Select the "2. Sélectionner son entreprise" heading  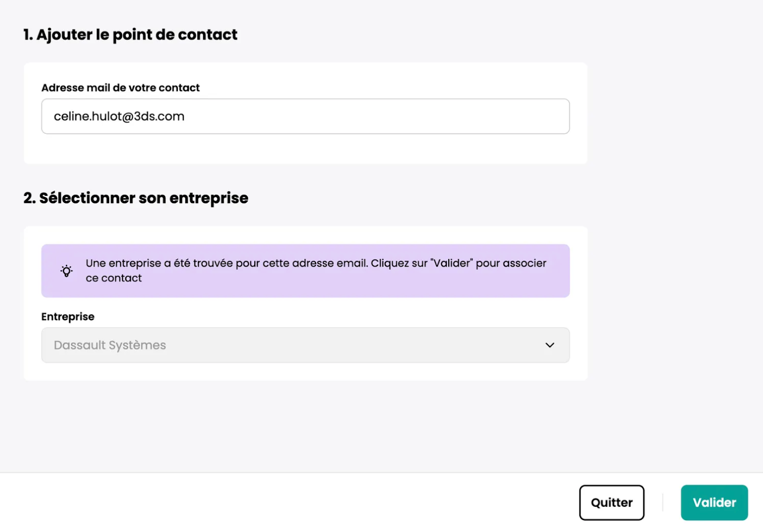point(136,198)
